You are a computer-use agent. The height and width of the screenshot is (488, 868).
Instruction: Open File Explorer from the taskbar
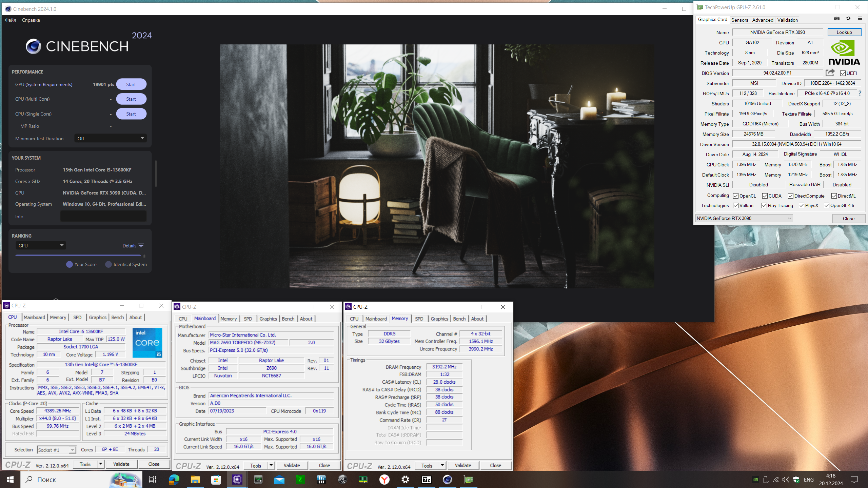click(x=195, y=480)
